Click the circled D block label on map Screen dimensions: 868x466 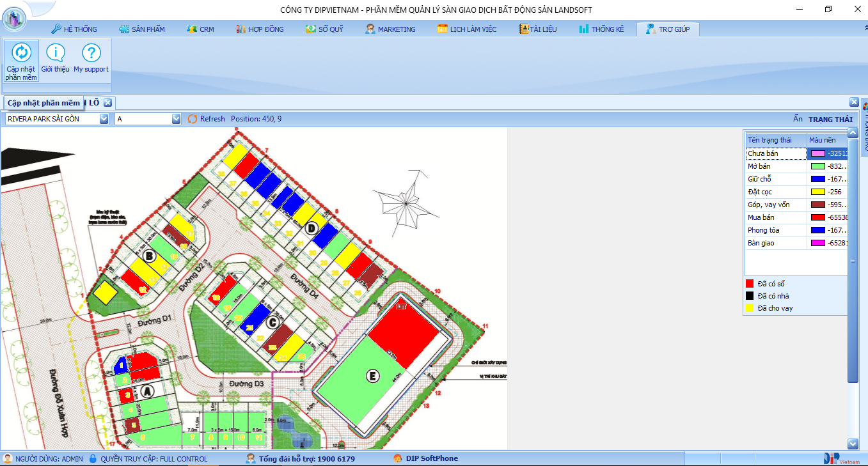312,228
